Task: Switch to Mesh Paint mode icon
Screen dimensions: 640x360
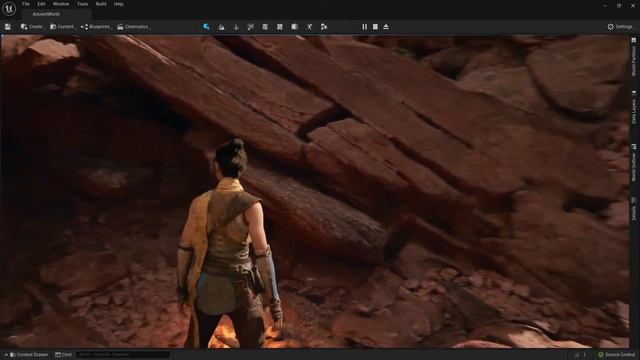Action: tap(251, 27)
